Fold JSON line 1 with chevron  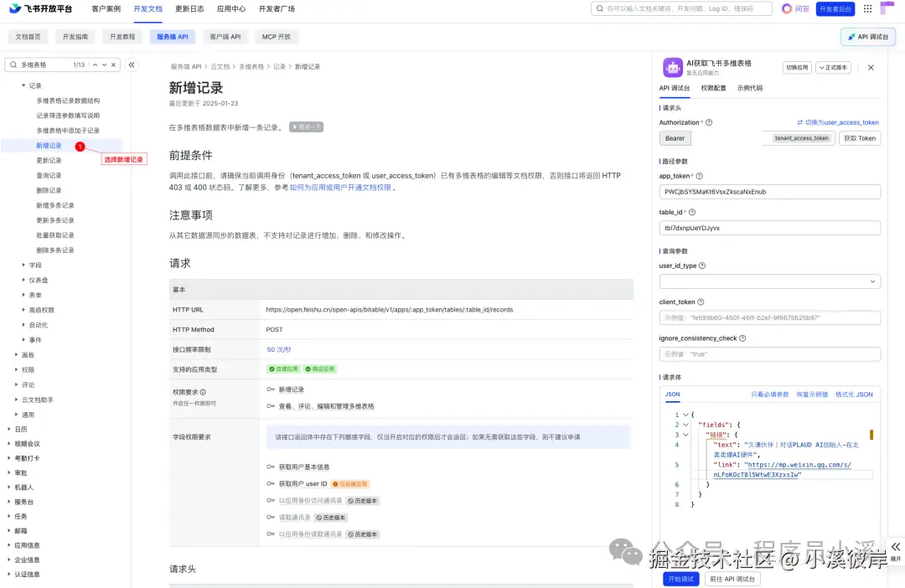[685, 415]
